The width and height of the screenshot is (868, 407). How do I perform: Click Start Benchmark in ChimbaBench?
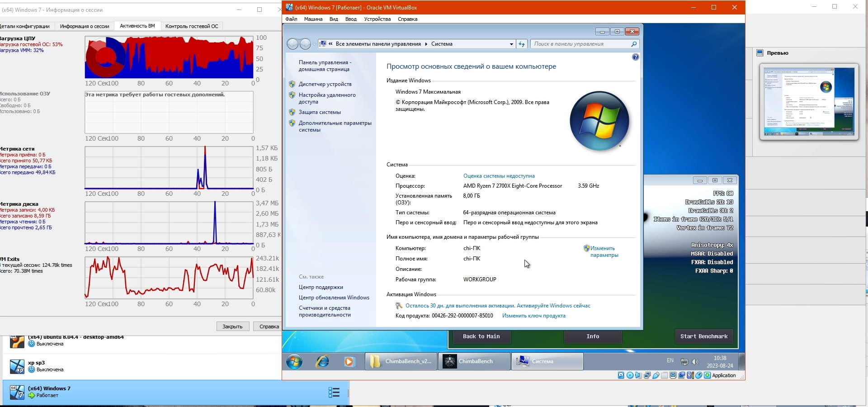point(704,336)
